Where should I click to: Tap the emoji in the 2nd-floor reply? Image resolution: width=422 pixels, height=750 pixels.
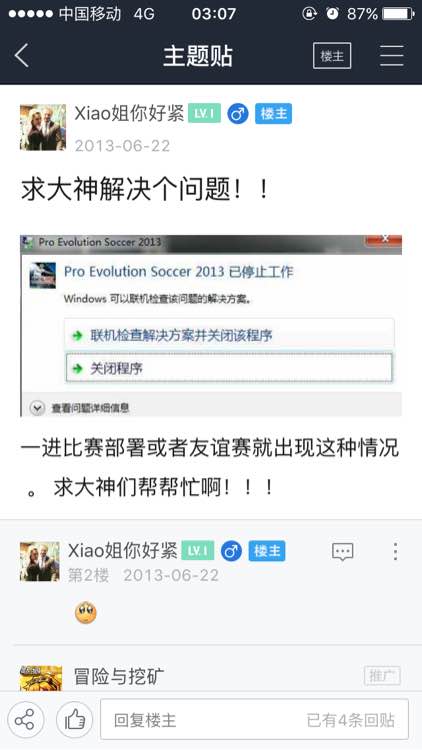[86, 612]
